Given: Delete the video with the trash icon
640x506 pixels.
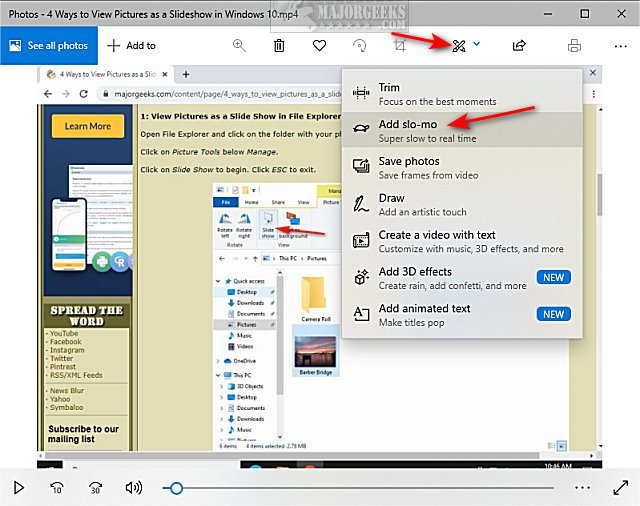Looking at the screenshot, I should point(279,45).
